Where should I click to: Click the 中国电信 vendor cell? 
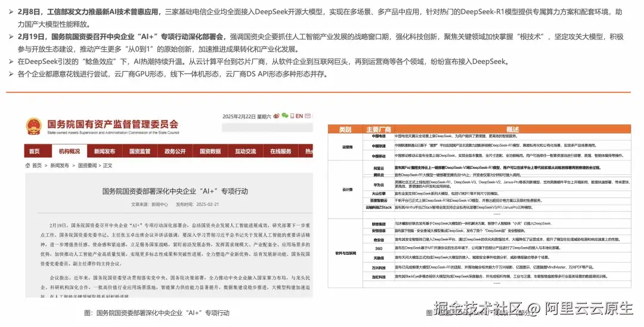pyautogui.click(x=379, y=136)
